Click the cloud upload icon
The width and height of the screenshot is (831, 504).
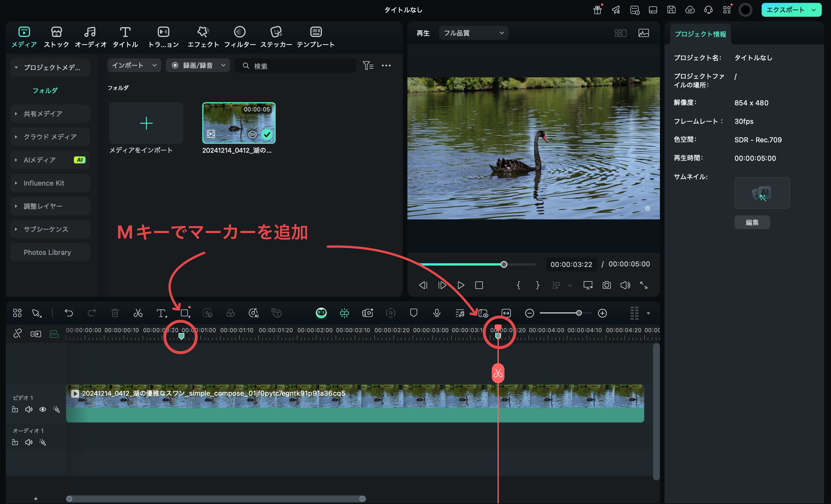tap(690, 10)
